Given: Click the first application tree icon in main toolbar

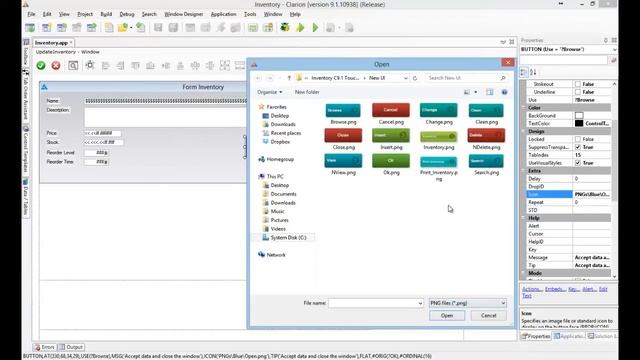Looking at the screenshot, I should coord(30,27).
